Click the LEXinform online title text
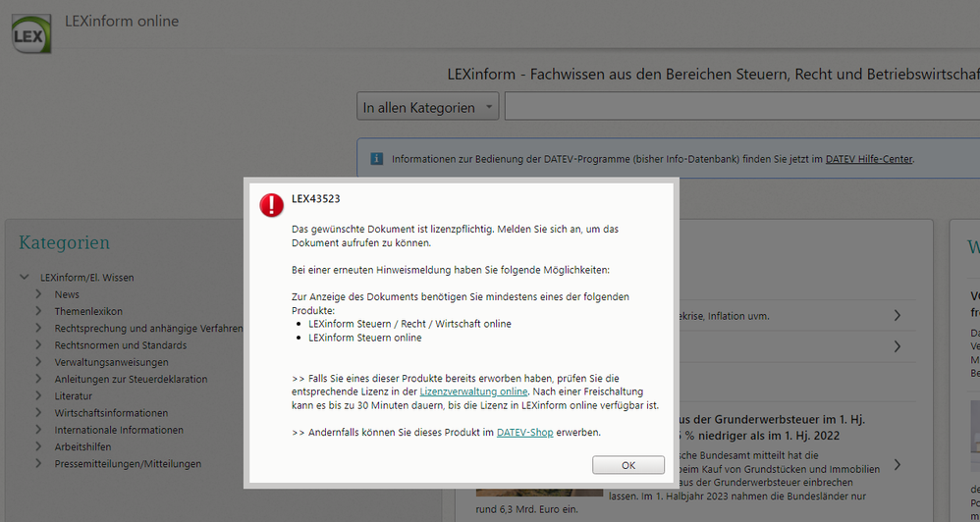Screen dimensions: 980x522 tap(122, 22)
